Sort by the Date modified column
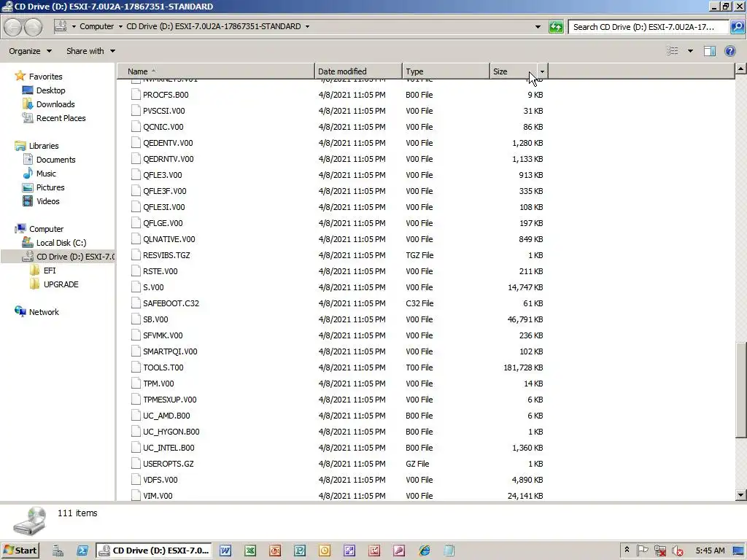This screenshot has height=560, width=747. (x=358, y=71)
